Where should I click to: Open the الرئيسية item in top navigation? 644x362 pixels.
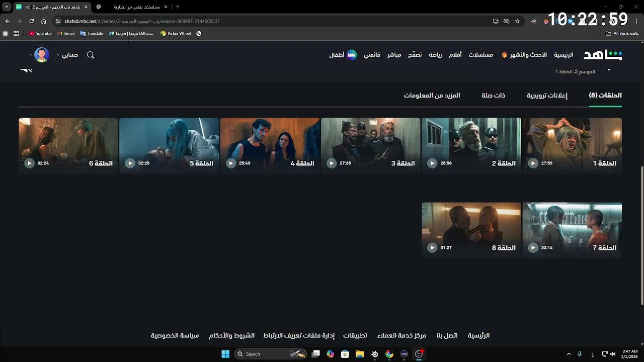(563, 55)
